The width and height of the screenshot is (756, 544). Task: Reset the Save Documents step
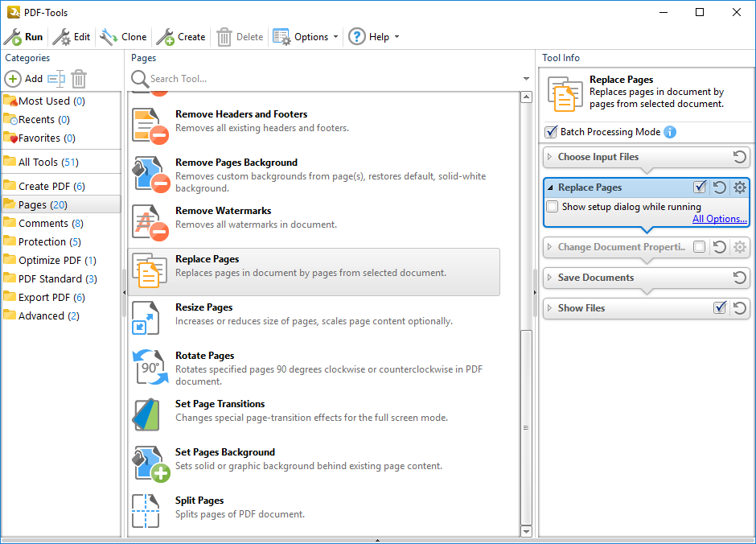tap(739, 278)
